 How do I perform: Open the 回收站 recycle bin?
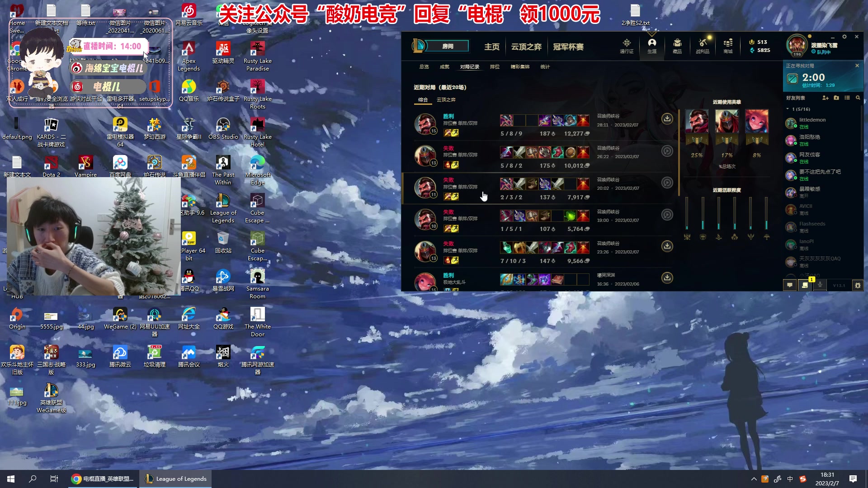(223, 243)
